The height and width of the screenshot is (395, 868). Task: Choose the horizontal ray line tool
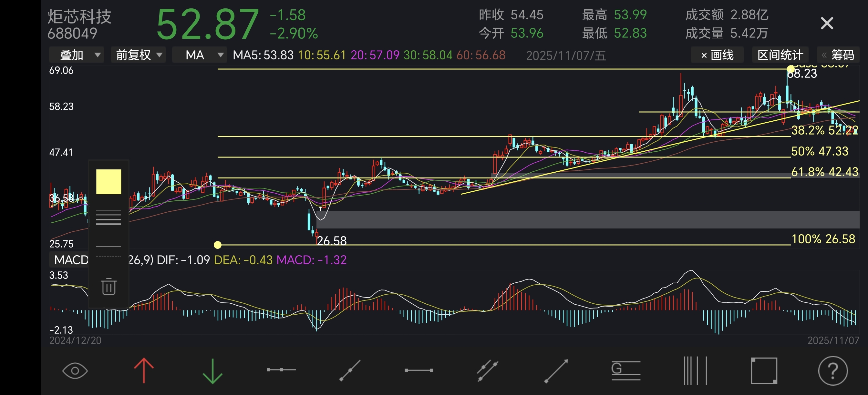(281, 370)
